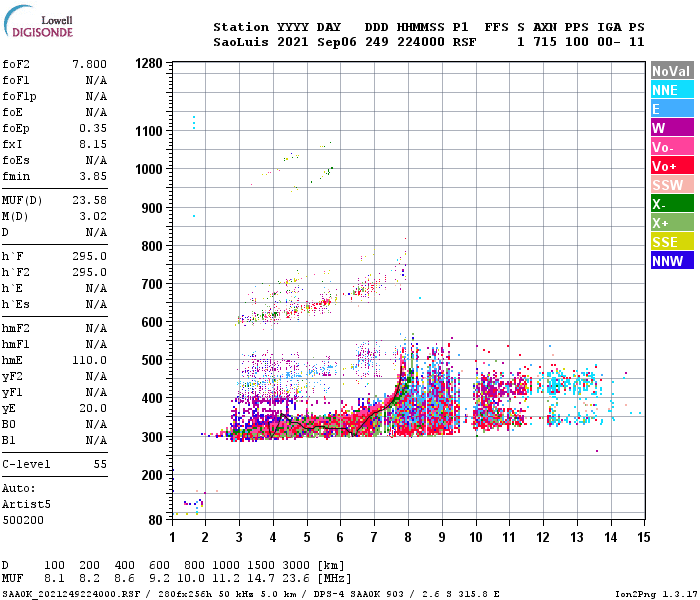The height and width of the screenshot is (600, 700).
Task: Select the Vo+ red legend swatch
Action: (x=672, y=166)
